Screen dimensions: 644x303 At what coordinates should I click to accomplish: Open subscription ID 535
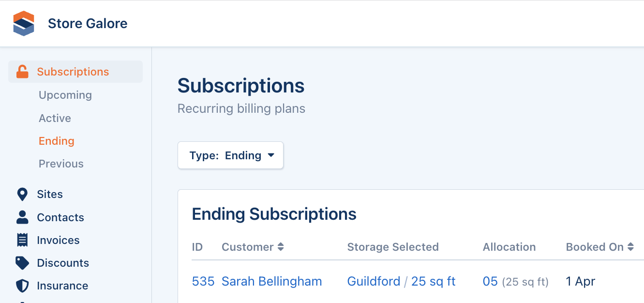pyautogui.click(x=203, y=281)
